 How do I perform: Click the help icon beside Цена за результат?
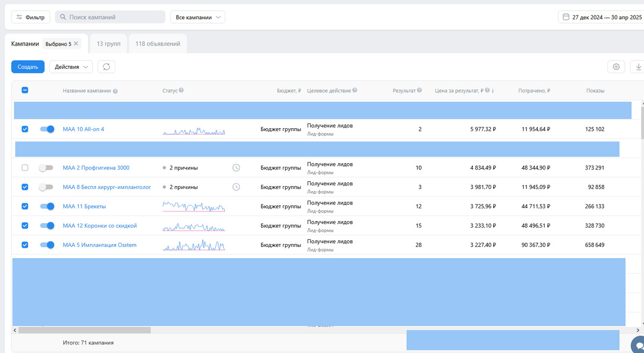[487, 91]
